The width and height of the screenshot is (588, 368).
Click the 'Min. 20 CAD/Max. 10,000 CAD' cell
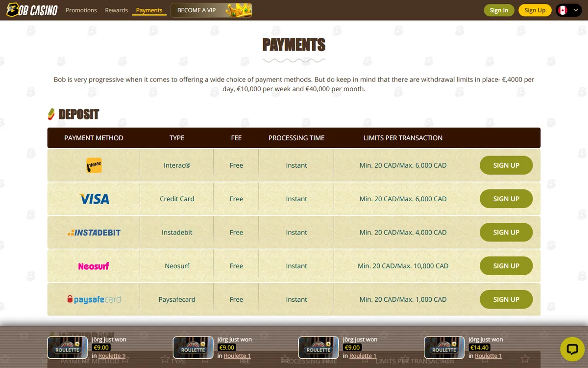[x=403, y=266]
